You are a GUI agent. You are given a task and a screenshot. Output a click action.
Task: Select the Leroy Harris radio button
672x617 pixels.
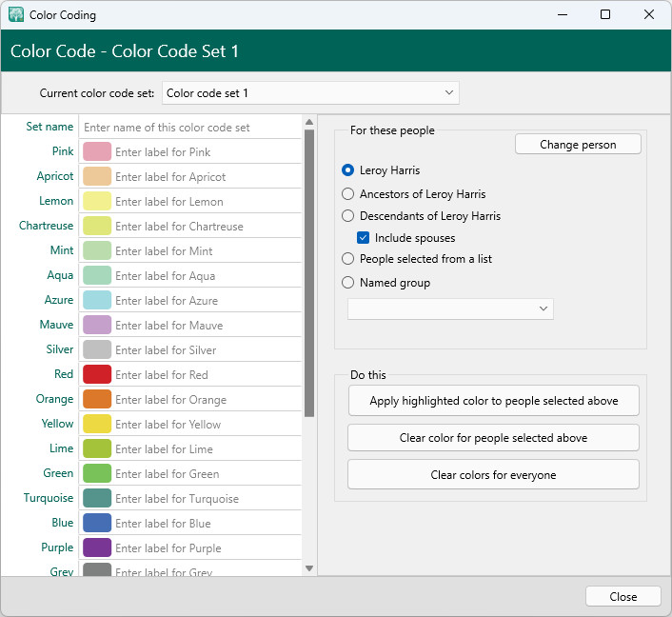(x=347, y=170)
